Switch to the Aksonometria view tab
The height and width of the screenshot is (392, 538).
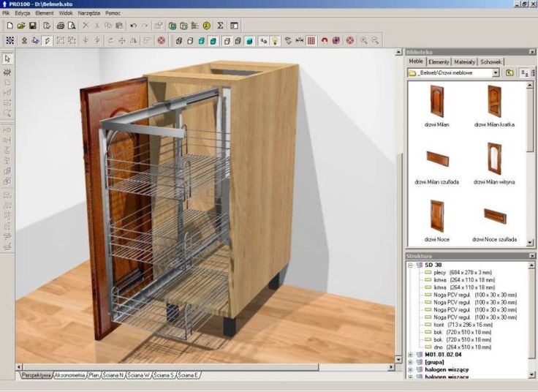[x=69, y=375]
